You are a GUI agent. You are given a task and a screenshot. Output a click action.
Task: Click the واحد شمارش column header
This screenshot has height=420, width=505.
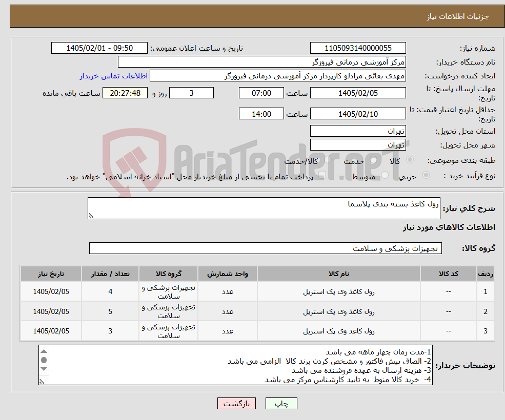228,274
